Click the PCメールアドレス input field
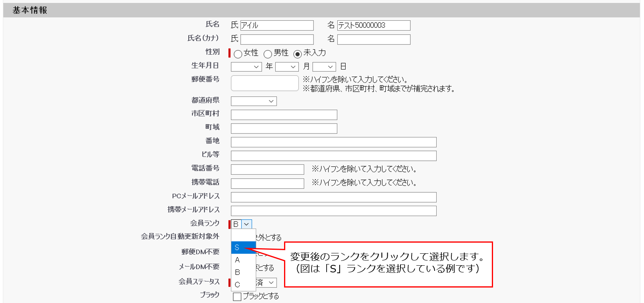The image size is (644, 303). (x=333, y=197)
